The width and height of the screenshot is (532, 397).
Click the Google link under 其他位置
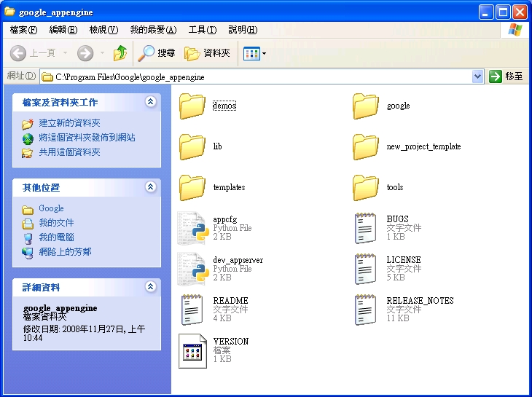[x=51, y=208]
